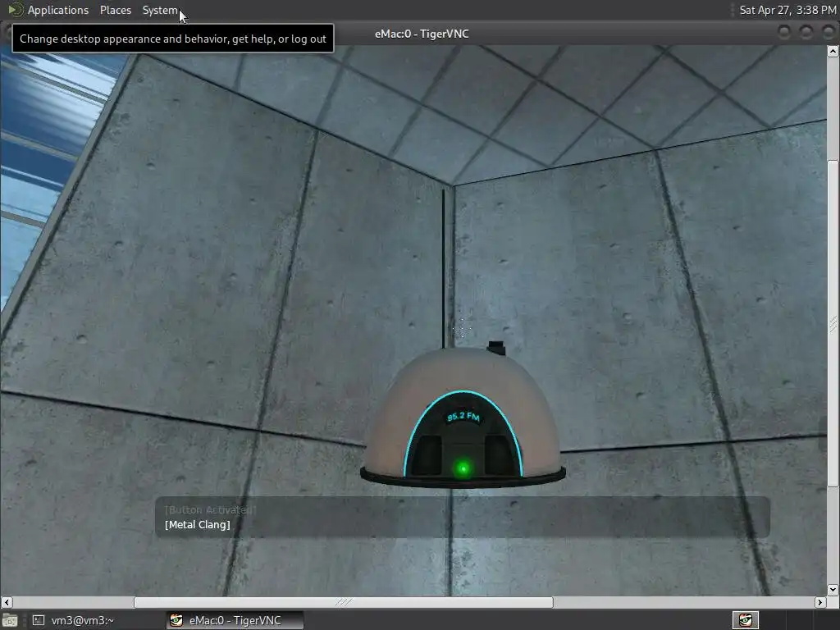Viewport: 840px width, 630px height.
Task: Click the vertical scrollbar up arrow
Action: click(x=833, y=52)
